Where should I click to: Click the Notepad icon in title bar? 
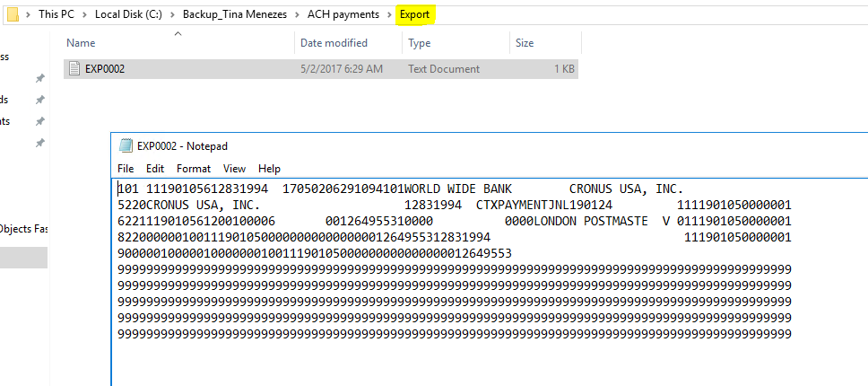tap(126, 145)
